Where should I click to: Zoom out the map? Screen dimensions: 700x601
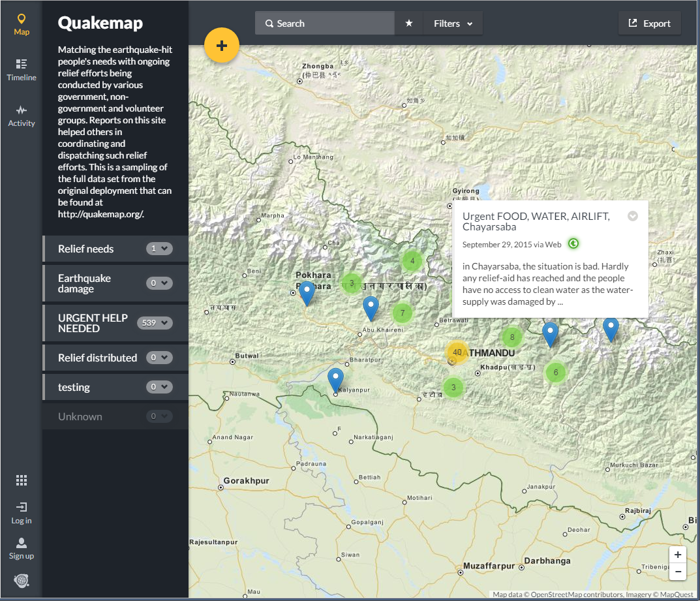click(x=678, y=572)
